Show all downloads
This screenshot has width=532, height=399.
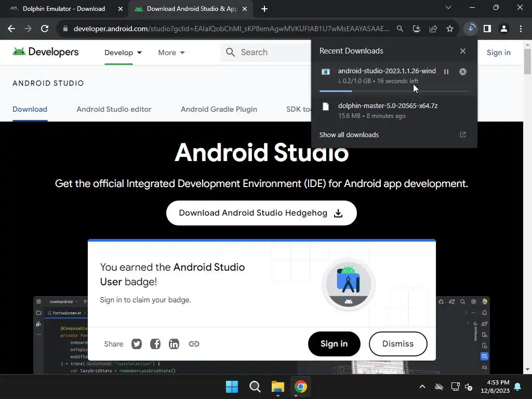tap(394, 135)
